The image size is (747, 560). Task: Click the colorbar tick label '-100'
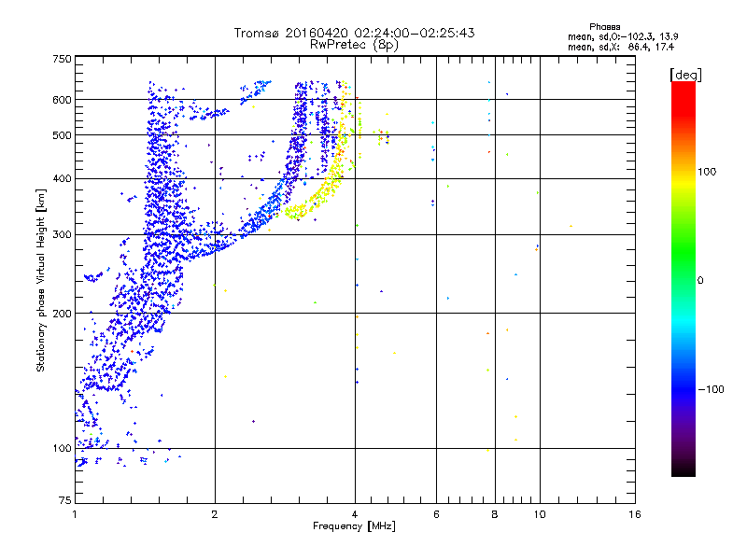coord(711,389)
